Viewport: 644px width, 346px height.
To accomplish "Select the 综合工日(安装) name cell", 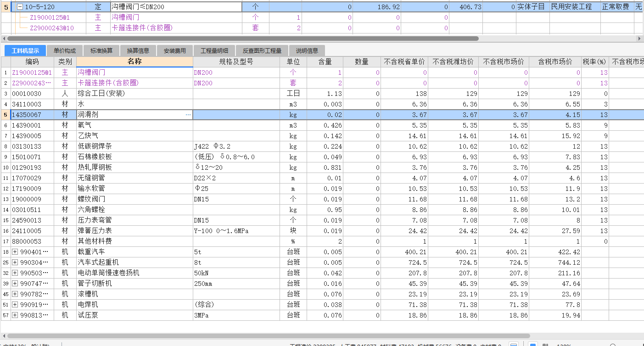I will 134,94.
